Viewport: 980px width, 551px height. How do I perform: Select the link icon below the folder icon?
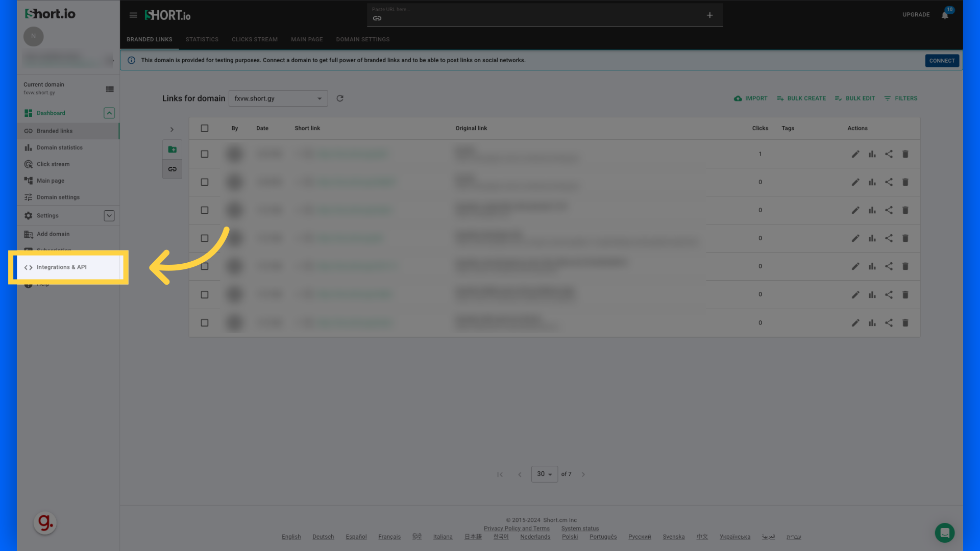[x=172, y=169]
